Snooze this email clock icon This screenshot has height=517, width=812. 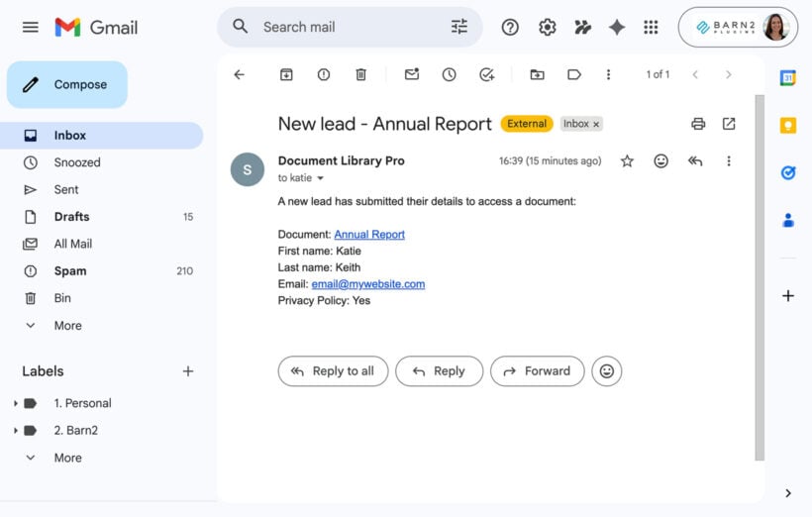tap(449, 74)
